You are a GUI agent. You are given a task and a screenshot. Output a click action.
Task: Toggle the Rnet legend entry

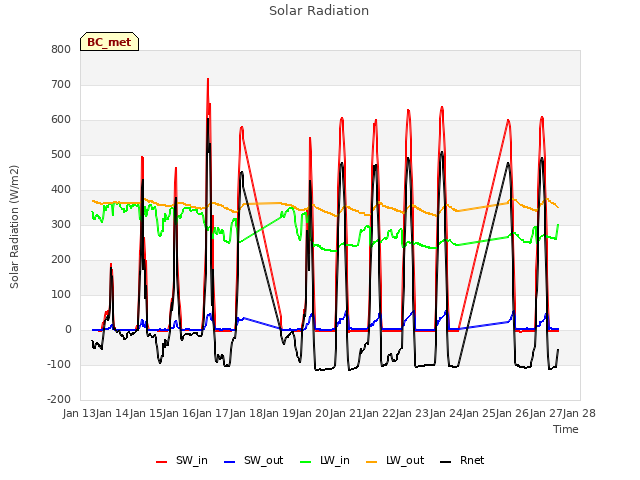click(462, 460)
